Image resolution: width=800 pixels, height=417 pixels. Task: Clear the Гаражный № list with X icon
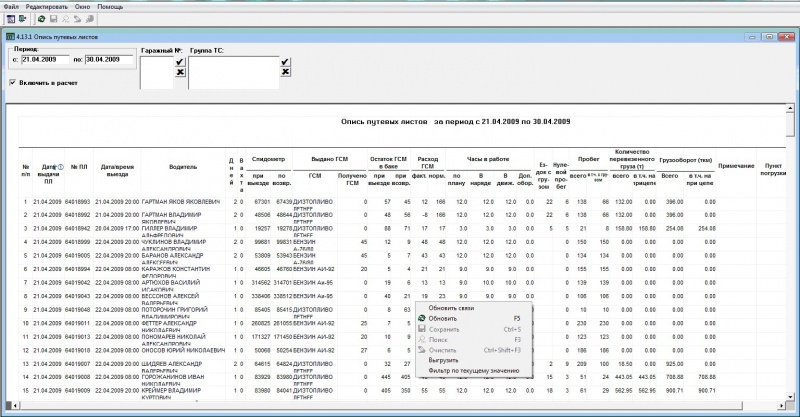(179, 72)
